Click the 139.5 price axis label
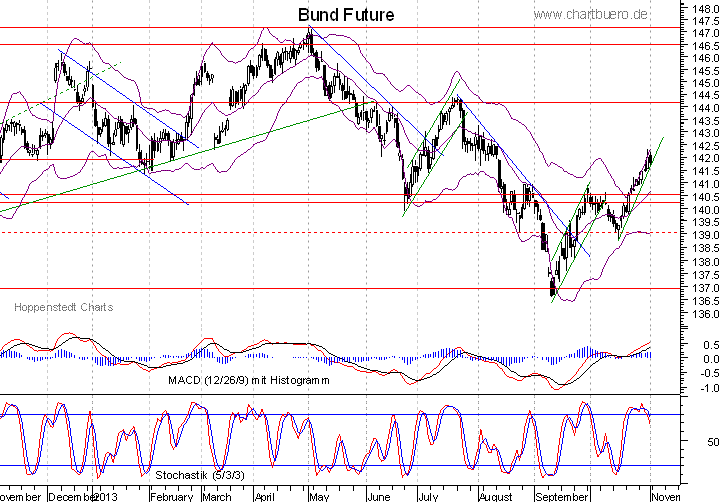This screenshot has width=723, height=502. tap(705, 222)
